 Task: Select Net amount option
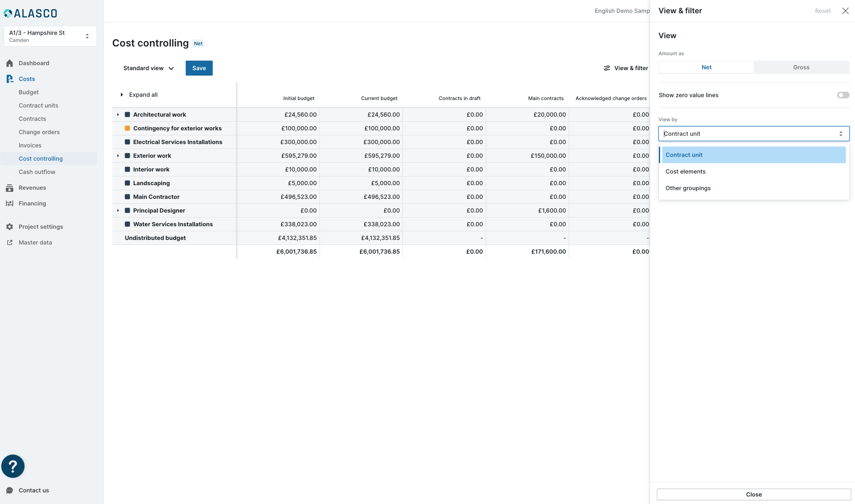click(x=706, y=67)
